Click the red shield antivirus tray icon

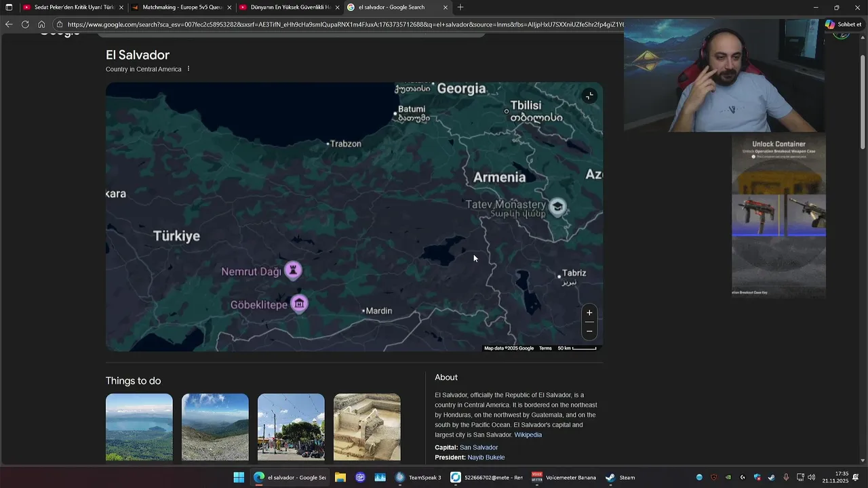714,477
